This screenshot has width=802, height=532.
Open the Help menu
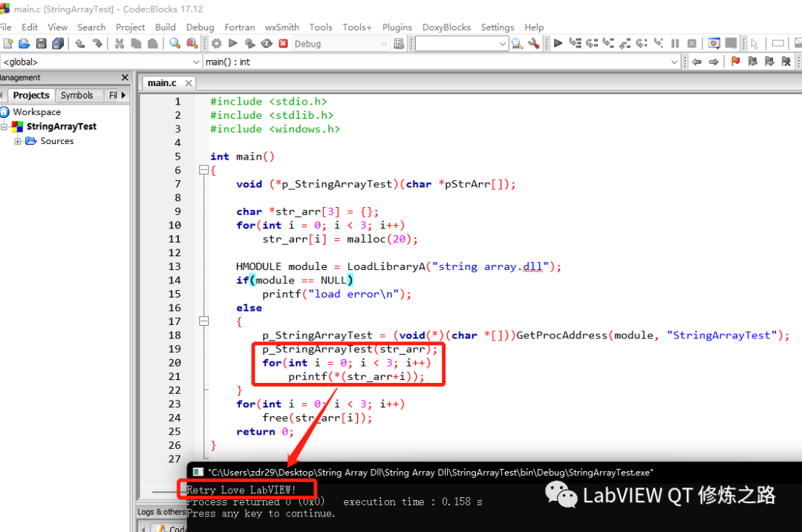(x=534, y=27)
